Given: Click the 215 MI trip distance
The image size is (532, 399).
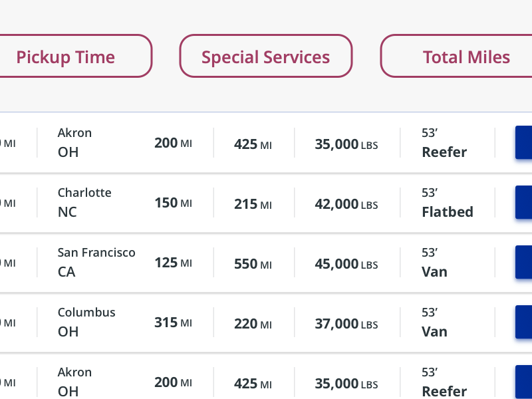Looking at the screenshot, I should (253, 204).
